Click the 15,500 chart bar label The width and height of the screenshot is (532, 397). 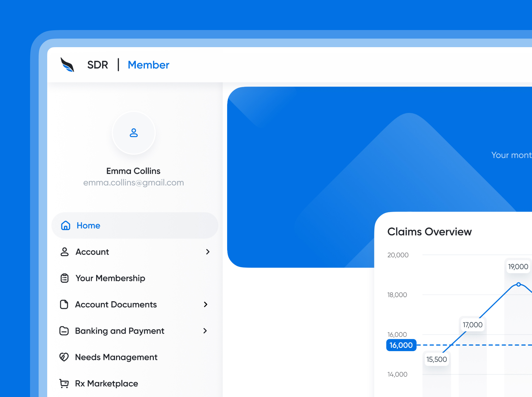coord(436,359)
